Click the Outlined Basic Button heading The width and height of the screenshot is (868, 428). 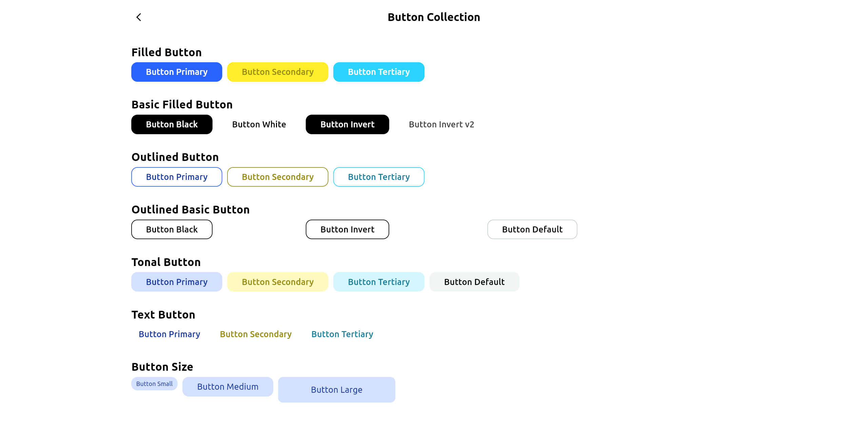tap(191, 210)
